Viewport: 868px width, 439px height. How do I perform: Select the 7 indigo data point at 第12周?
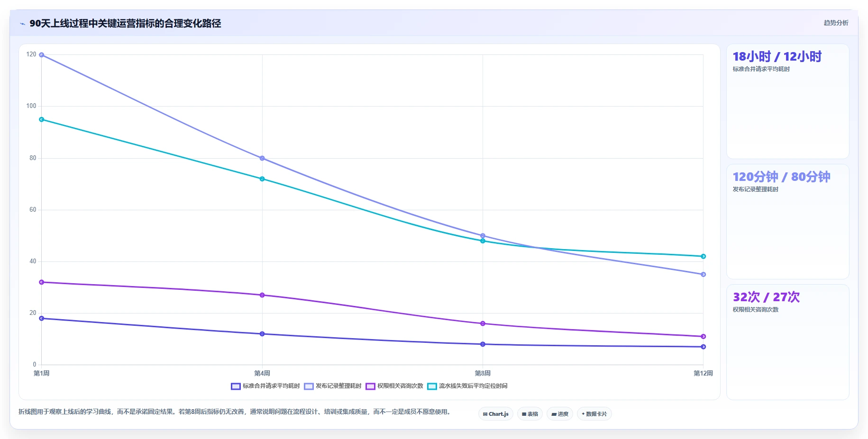[704, 347]
